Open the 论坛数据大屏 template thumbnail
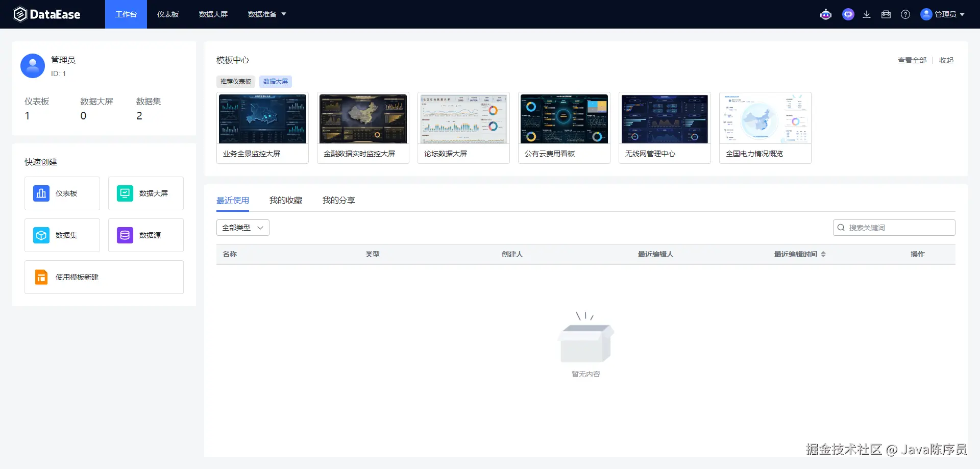 click(463, 119)
